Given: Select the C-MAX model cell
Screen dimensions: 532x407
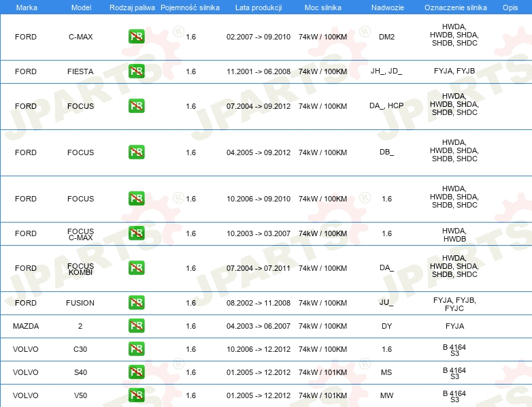Looking at the screenshot, I should coord(80,37).
